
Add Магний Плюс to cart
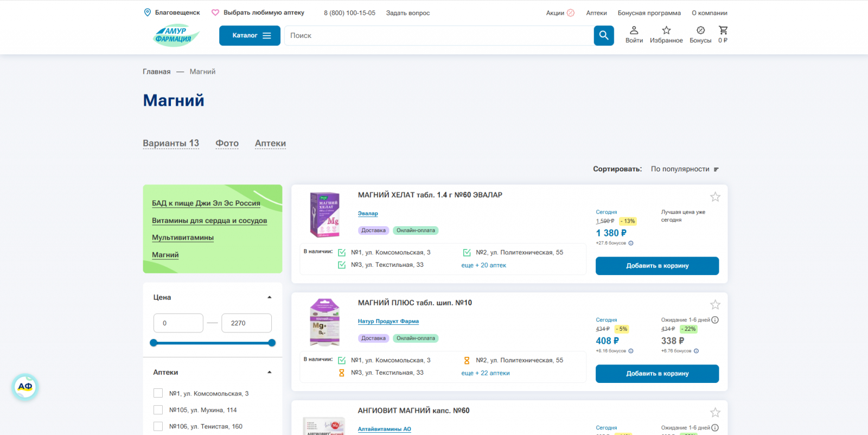(x=658, y=374)
